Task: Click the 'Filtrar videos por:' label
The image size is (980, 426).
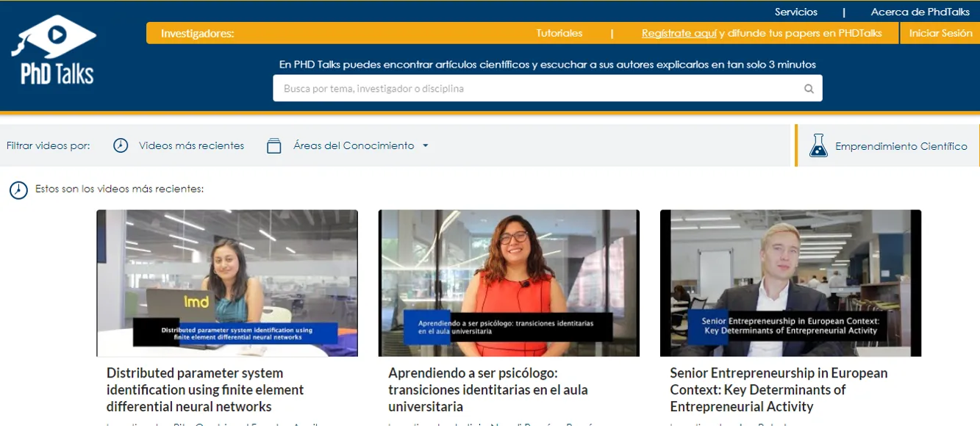Action: click(x=49, y=145)
